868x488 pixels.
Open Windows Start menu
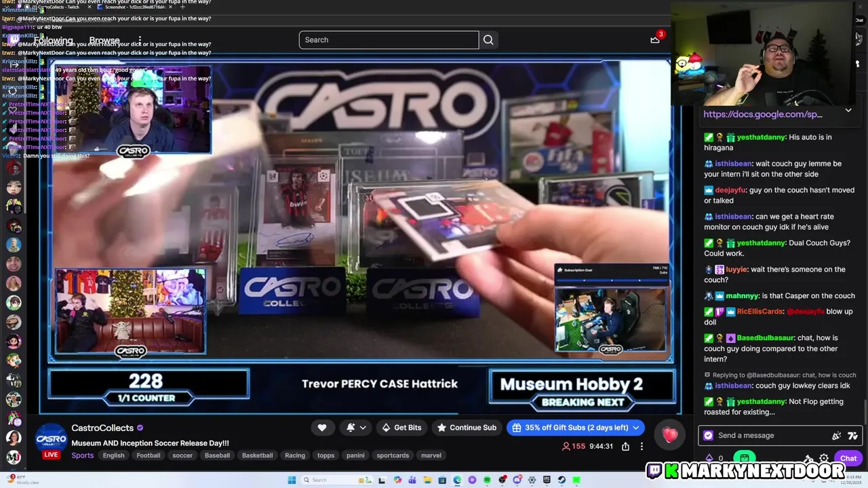pyautogui.click(x=292, y=480)
